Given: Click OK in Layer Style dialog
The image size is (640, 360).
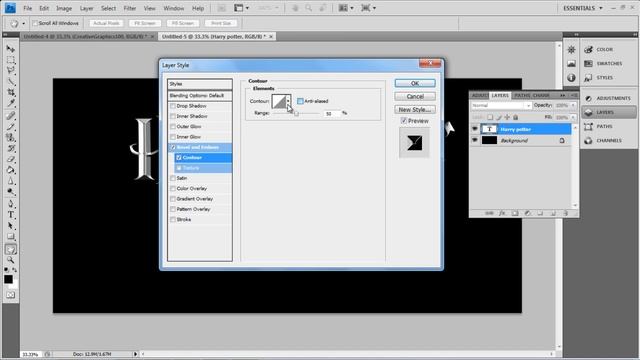Looking at the screenshot, I should pyautogui.click(x=415, y=83).
